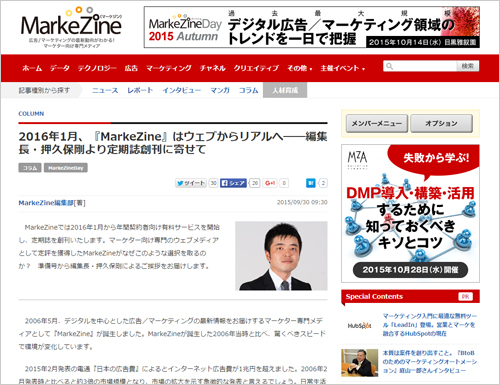Click the Google+1 button
Screen dimensions: 500x385
(x=270, y=183)
